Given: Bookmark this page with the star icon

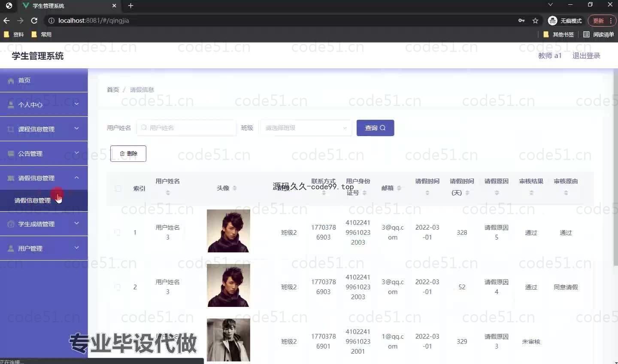Looking at the screenshot, I should [x=535, y=21].
